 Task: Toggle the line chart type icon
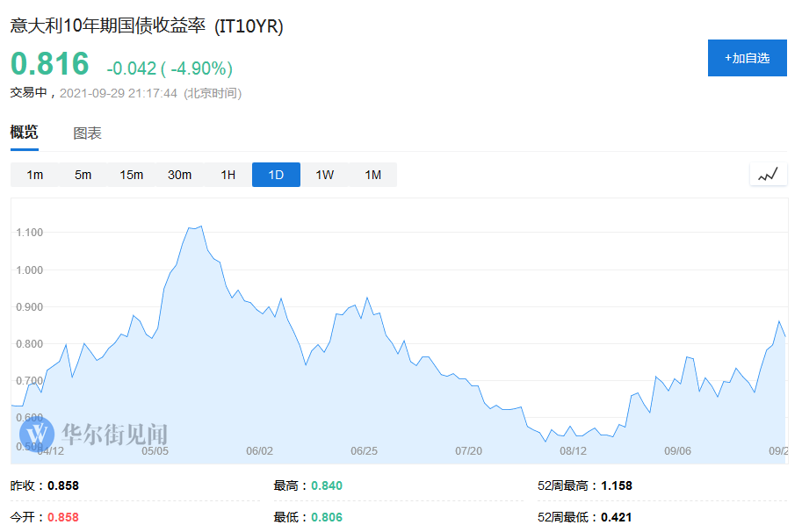769,175
